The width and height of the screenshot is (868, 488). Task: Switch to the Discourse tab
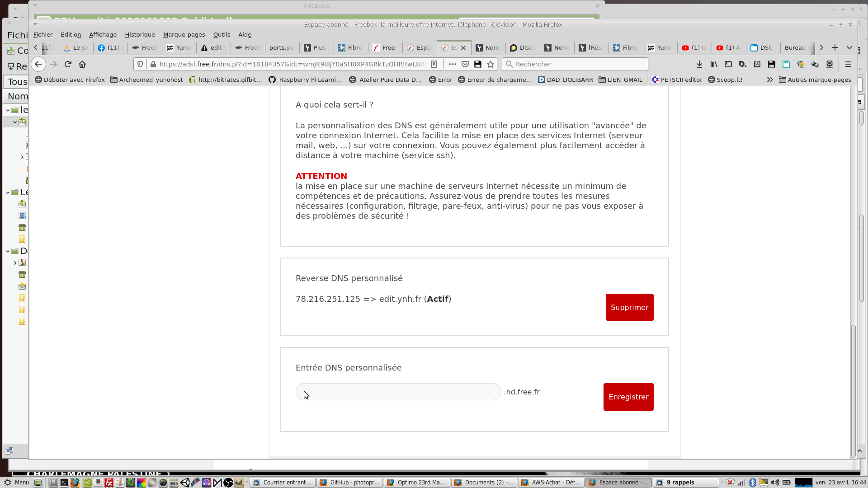click(x=523, y=47)
